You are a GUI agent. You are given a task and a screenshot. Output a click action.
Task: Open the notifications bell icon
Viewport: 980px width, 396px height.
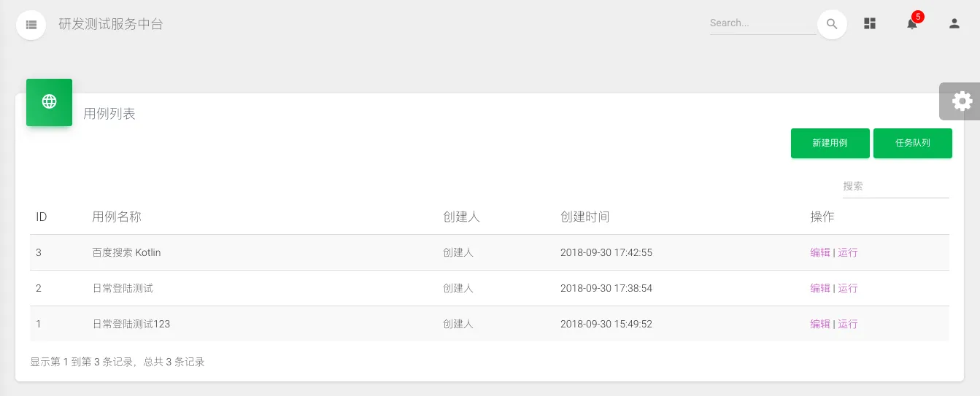[x=911, y=24]
